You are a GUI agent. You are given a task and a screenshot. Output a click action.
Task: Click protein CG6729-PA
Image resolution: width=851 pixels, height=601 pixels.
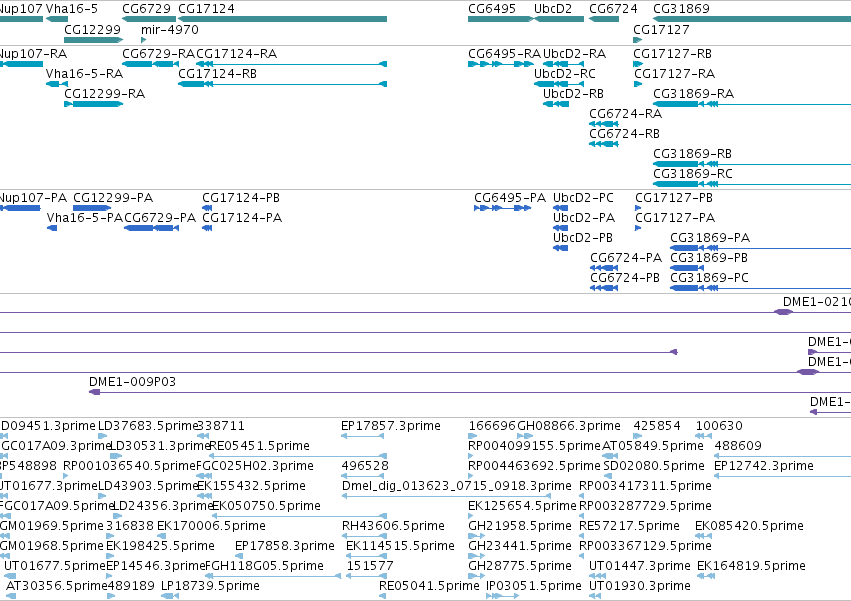(152, 228)
